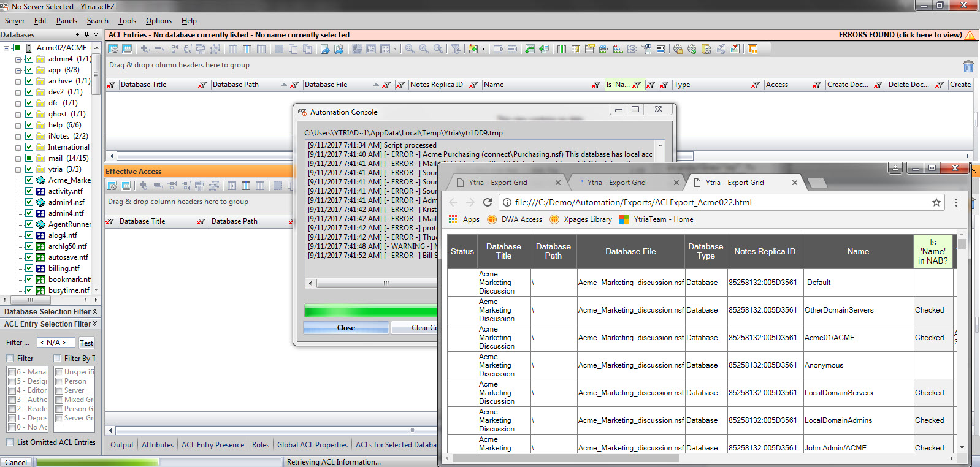Click Close in Automation Console
The width and height of the screenshot is (980, 467).
[x=346, y=328]
